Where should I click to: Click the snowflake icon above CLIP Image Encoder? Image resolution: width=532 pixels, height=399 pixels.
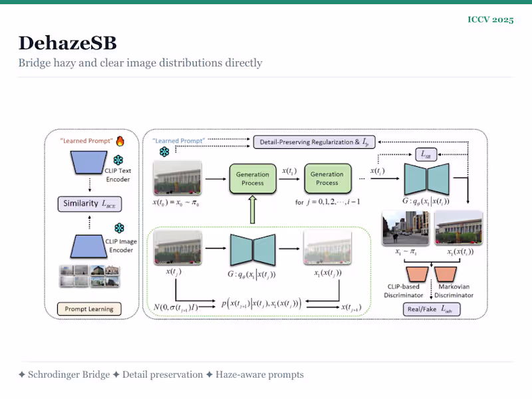tap(119, 228)
